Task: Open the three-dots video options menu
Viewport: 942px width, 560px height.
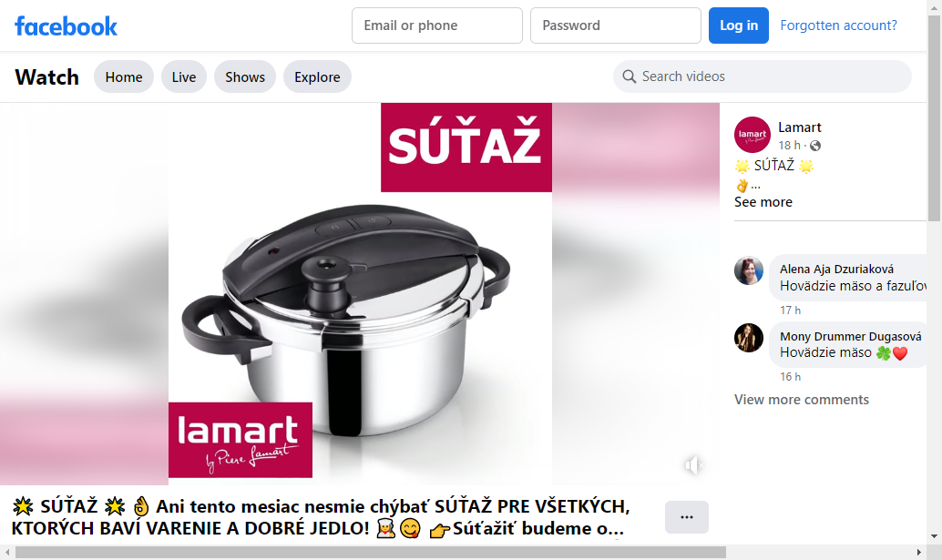Action: tap(687, 517)
